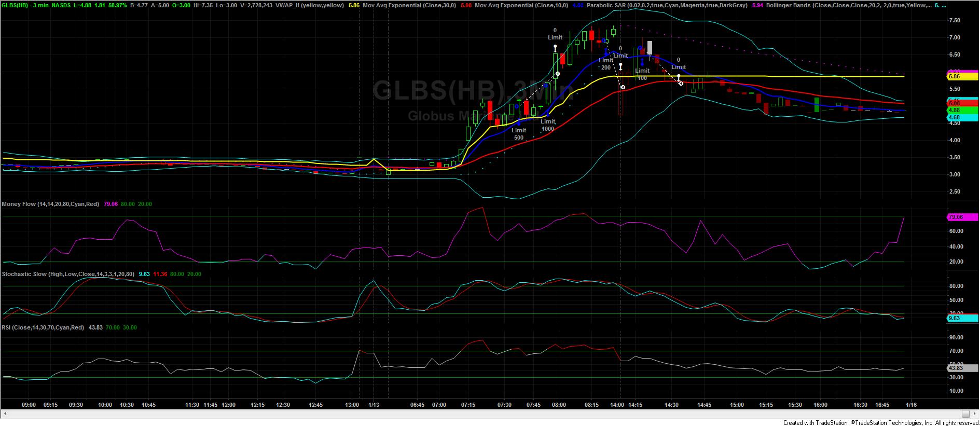Click the left arrow of the horizontal scrollbar

point(5,414)
